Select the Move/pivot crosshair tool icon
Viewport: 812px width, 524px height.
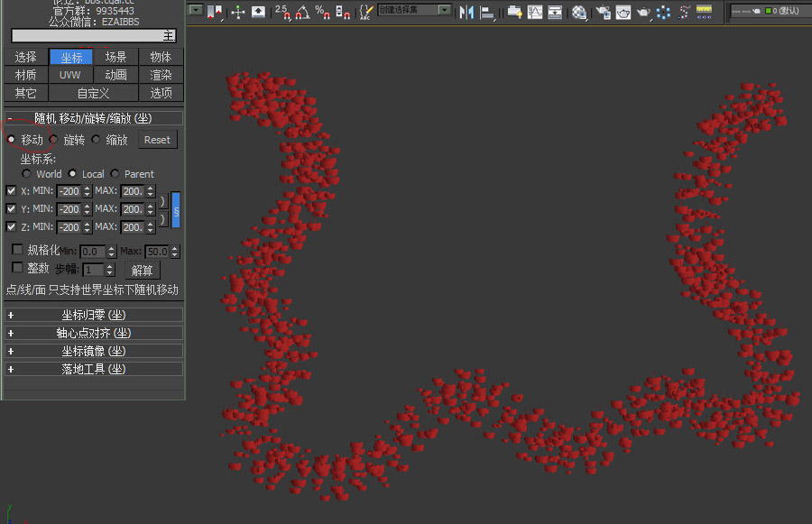[238, 12]
